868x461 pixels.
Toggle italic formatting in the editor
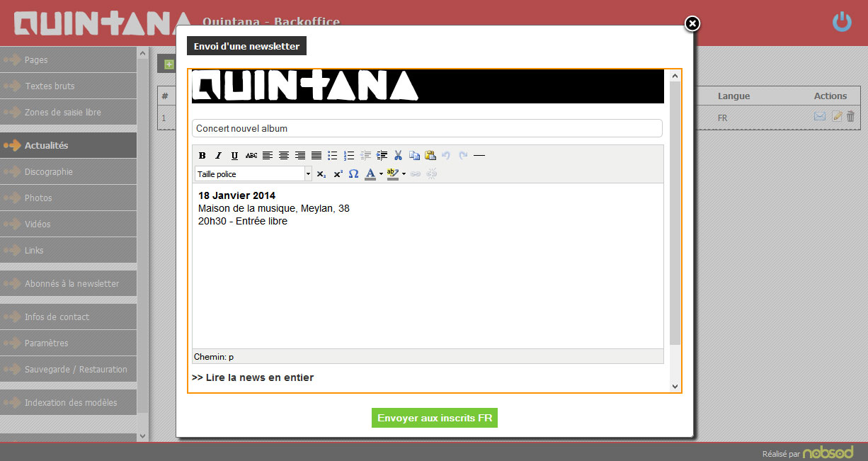pos(218,155)
